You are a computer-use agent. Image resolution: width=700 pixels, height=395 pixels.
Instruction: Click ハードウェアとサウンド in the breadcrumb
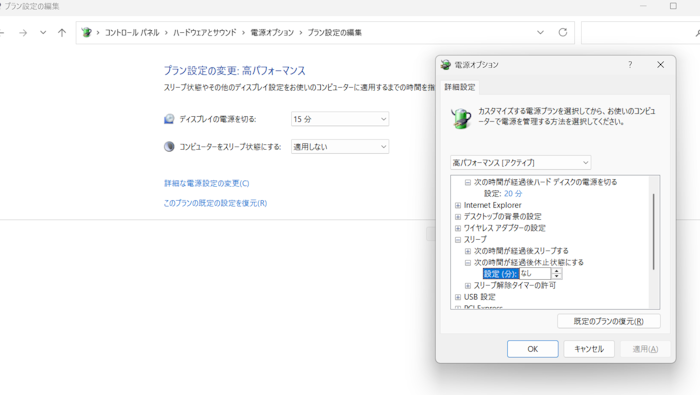coord(204,33)
